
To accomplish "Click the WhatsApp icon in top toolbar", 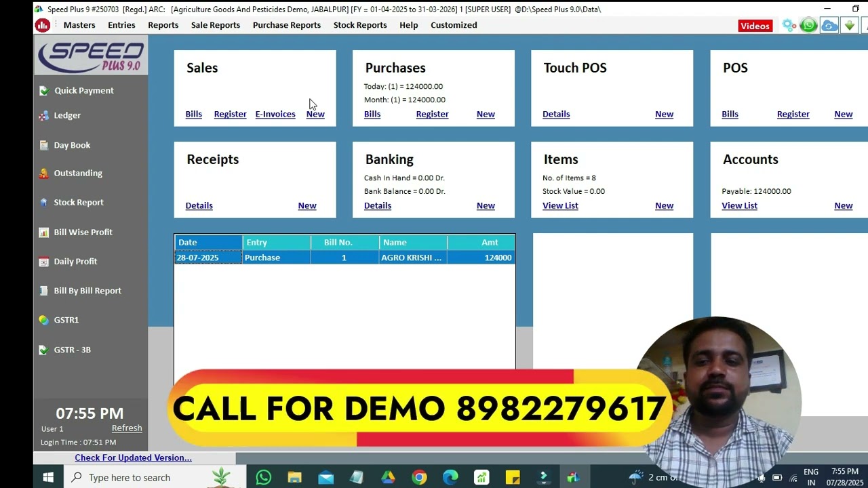I will coord(808,25).
